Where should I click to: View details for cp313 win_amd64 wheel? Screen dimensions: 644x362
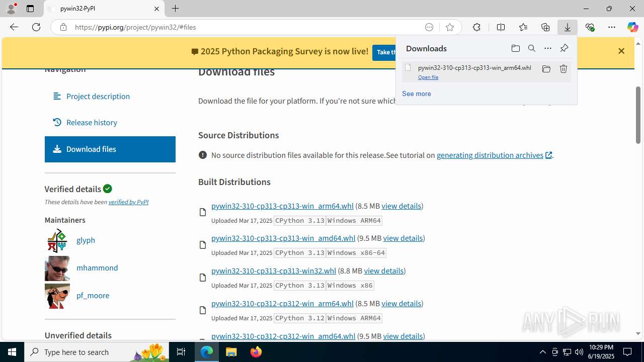[x=403, y=238]
